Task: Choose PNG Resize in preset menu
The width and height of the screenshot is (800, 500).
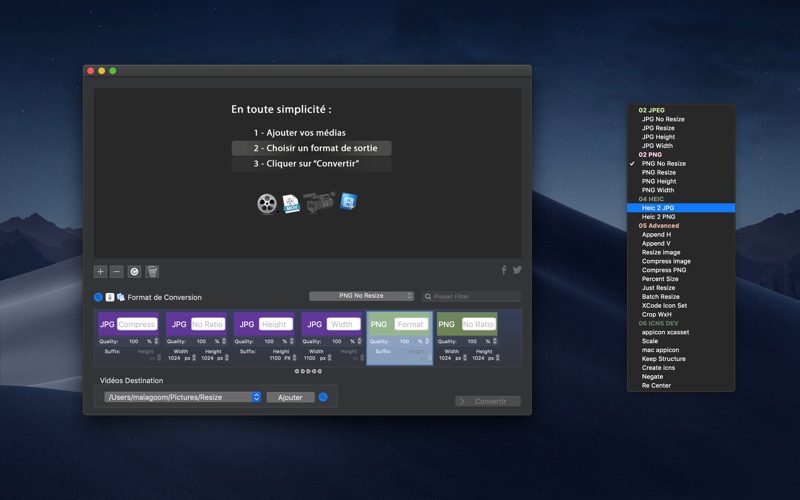Action: (x=681, y=172)
